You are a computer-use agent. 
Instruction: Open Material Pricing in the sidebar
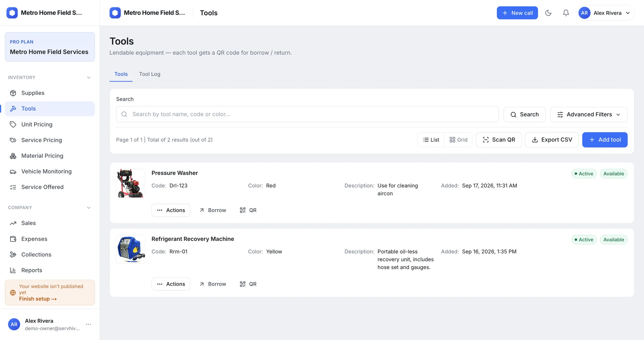tap(50, 156)
